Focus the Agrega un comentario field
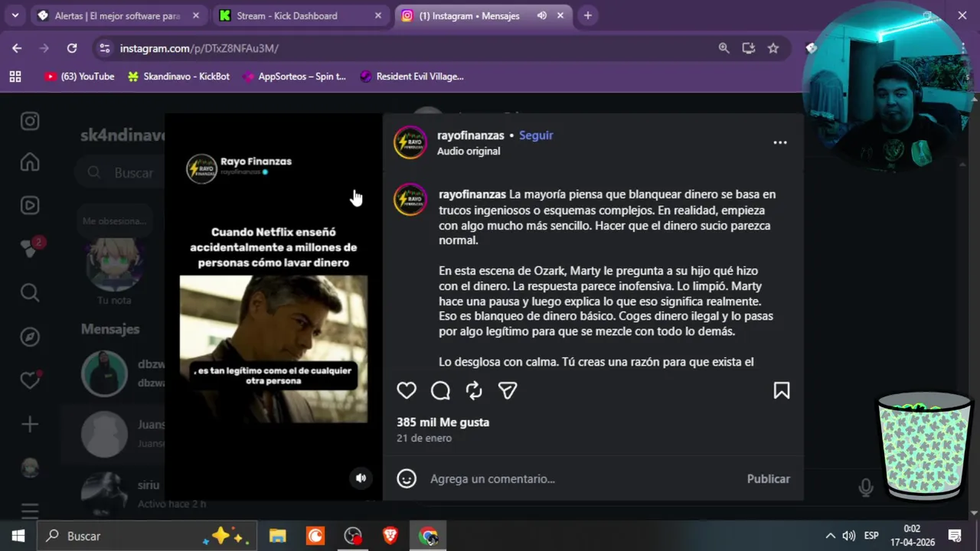Image resolution: width=980 pixels, height=551 pixels. click(x=582, y=479)
